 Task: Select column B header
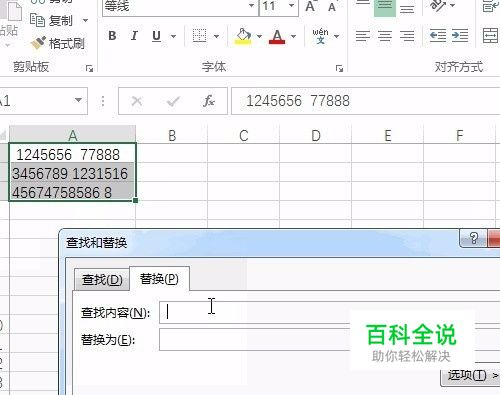click(x=172, y=135)
